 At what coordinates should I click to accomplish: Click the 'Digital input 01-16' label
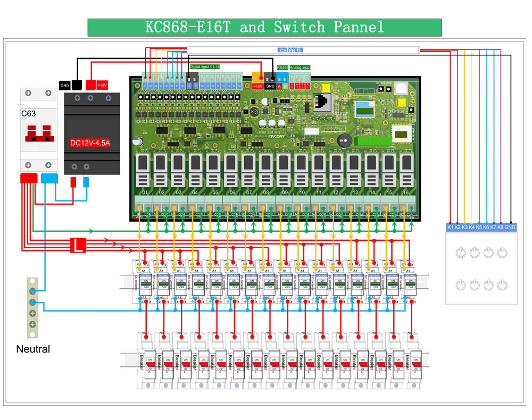point(205,67)
